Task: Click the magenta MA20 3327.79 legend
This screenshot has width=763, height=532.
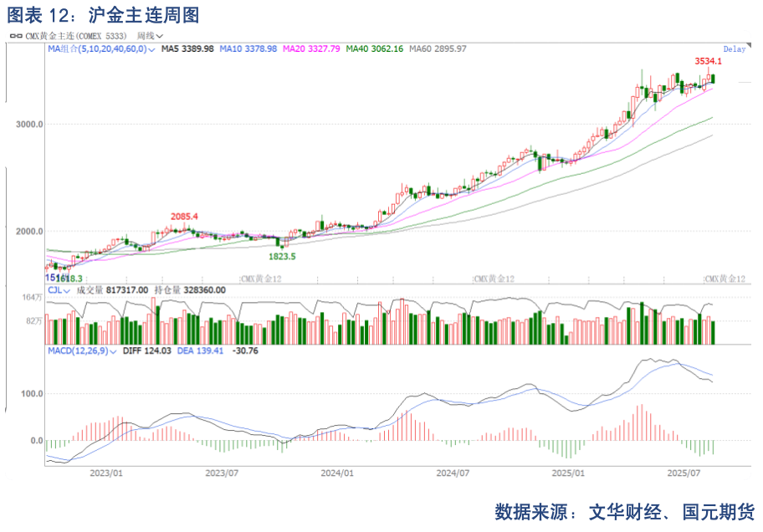Action: [311, 49]
